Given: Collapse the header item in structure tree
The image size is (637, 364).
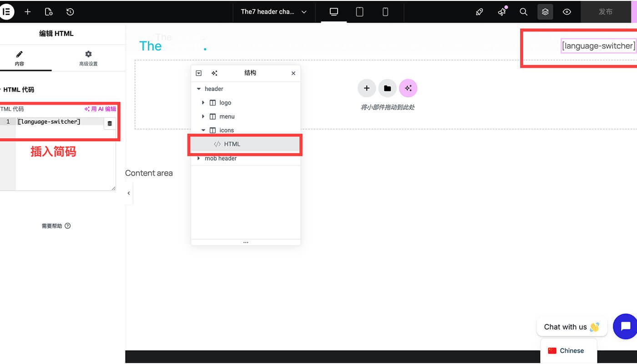Looking at the screenshot, I should [x=199, y=89].
